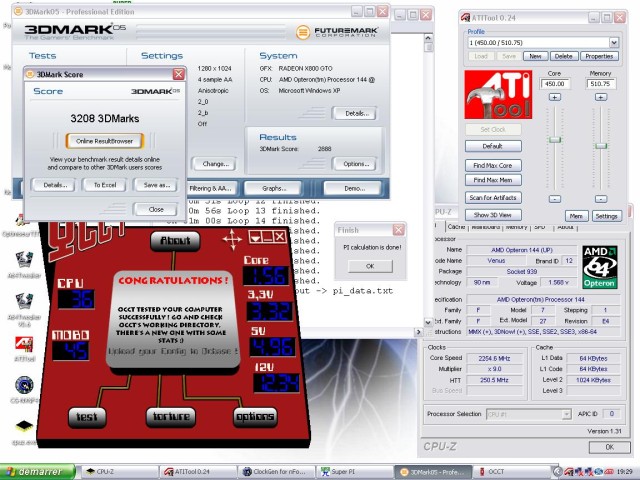Screen dimensions: 640x480
Task: Click the Mem button in ATITool
Action: coord(576,216)
